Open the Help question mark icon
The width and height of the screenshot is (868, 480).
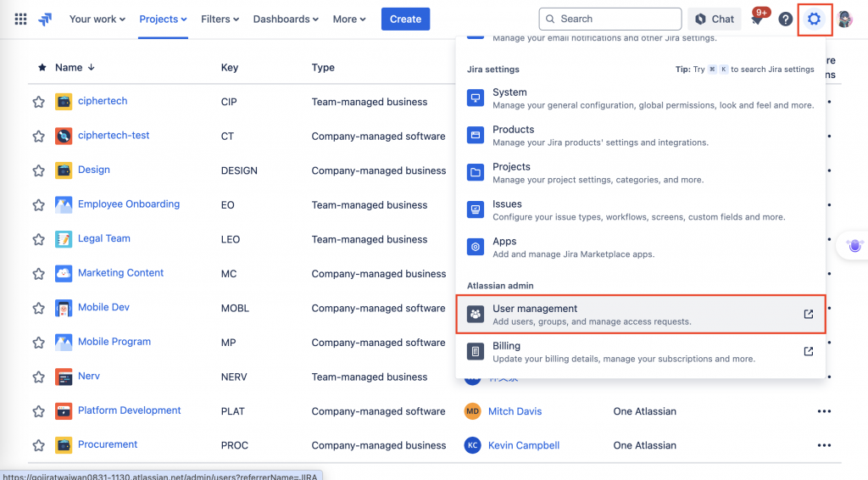(785, 20)
